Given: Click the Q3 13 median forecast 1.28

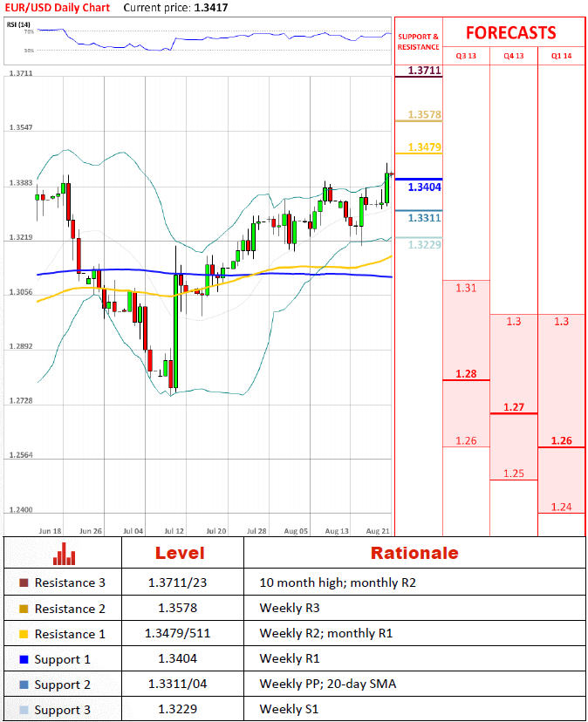Looking at the screenshot, I should click(x=466, y=374).
